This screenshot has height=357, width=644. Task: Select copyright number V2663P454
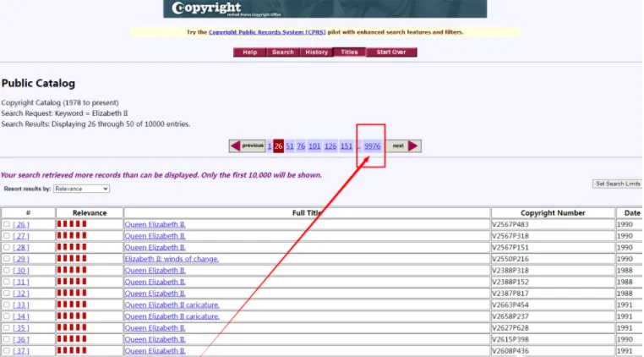pyautogui.click(x=510, y=305)
